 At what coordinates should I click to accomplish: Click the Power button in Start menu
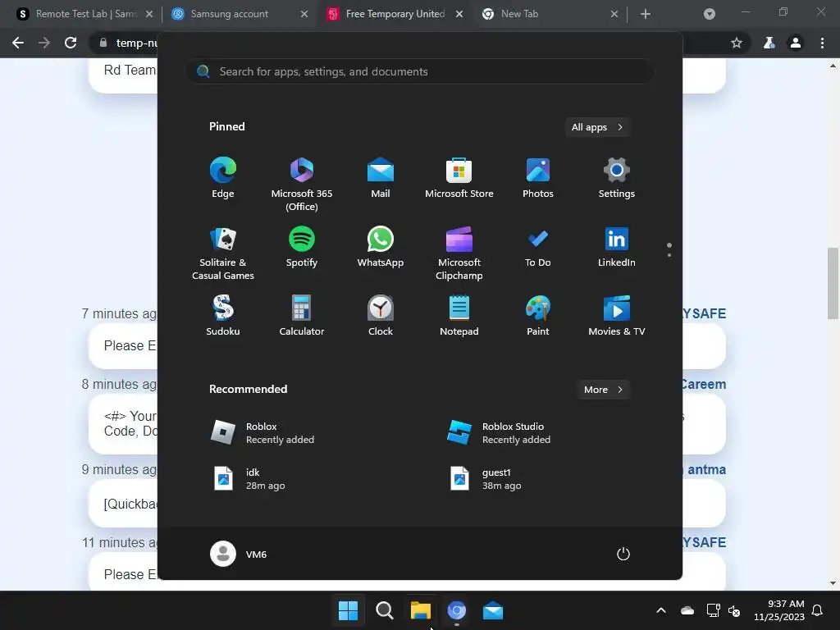click(623, 554)
